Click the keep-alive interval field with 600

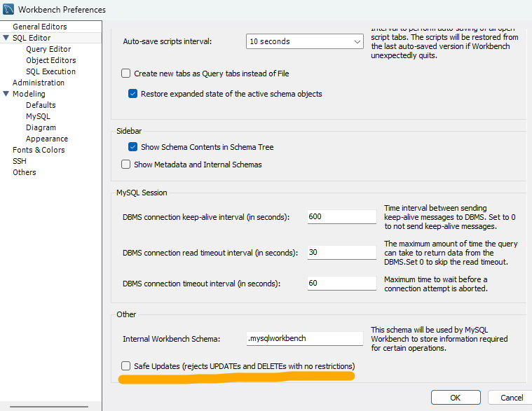tap(341, 216)
